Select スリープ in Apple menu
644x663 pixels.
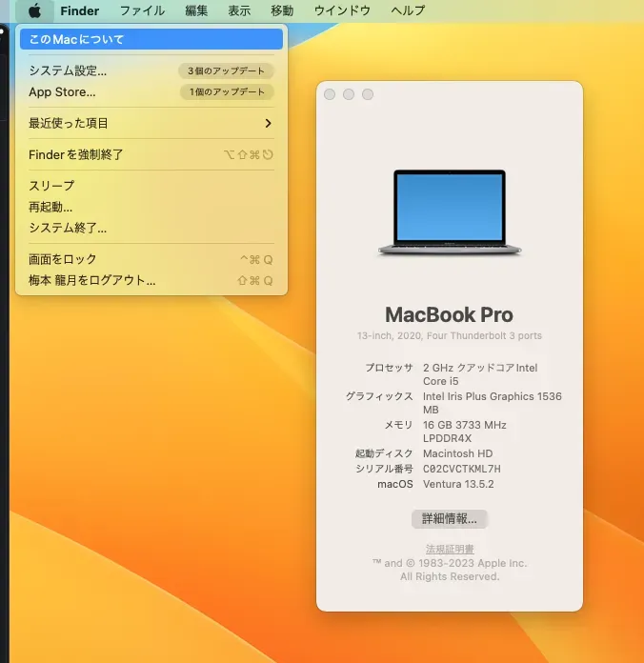[x=51, y=186]
